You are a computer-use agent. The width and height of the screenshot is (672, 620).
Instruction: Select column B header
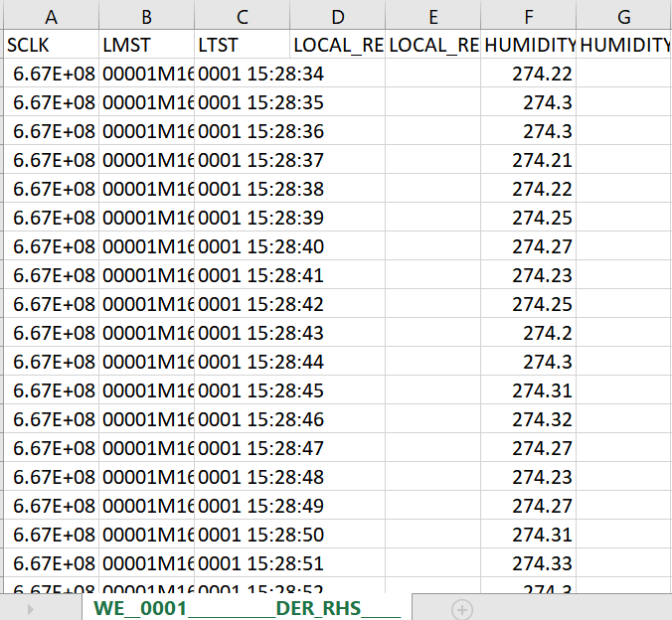click(146, 17)
